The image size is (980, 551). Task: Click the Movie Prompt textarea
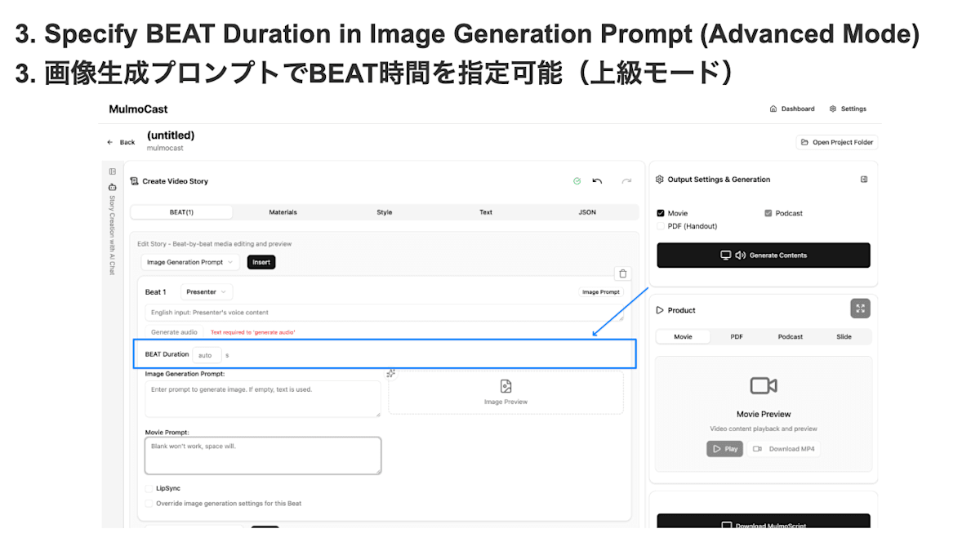tap(263, 455)
